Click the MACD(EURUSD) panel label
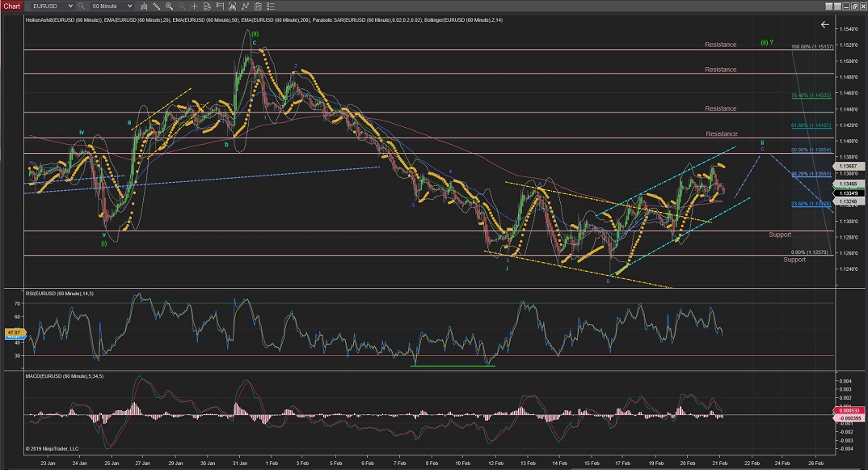Image resolution: width=868 pixels, height=470 pixels. 65,377
